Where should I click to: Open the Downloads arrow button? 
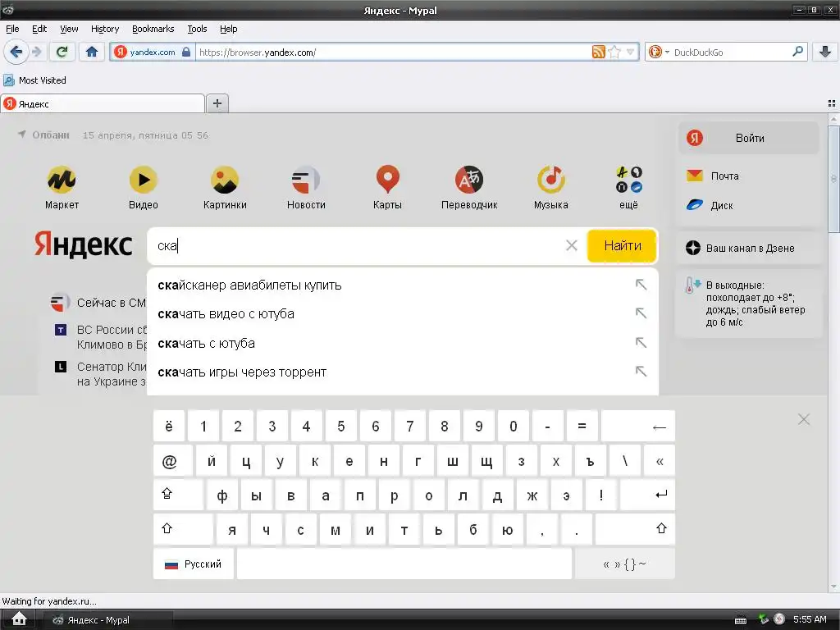pos(825,52)
